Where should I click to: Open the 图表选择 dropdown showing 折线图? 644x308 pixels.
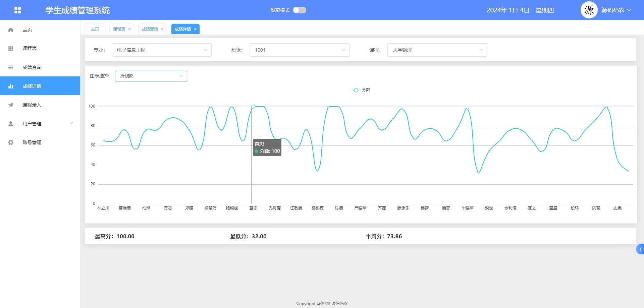click(151, 76)
